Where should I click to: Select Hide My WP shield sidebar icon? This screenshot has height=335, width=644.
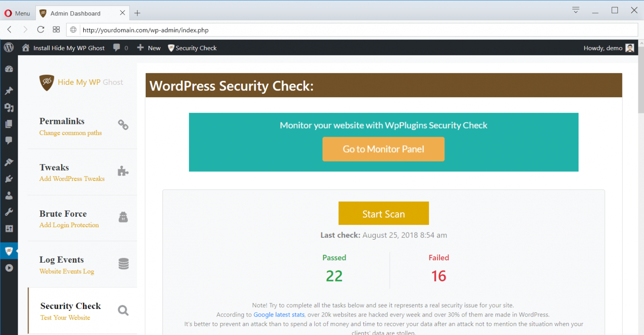(x=9, y=251)
